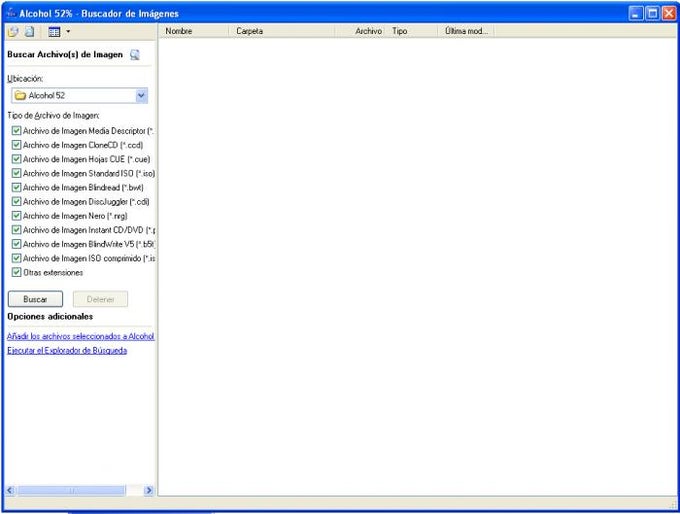Click the Opciones adicionales heading

tap(50, 317)
